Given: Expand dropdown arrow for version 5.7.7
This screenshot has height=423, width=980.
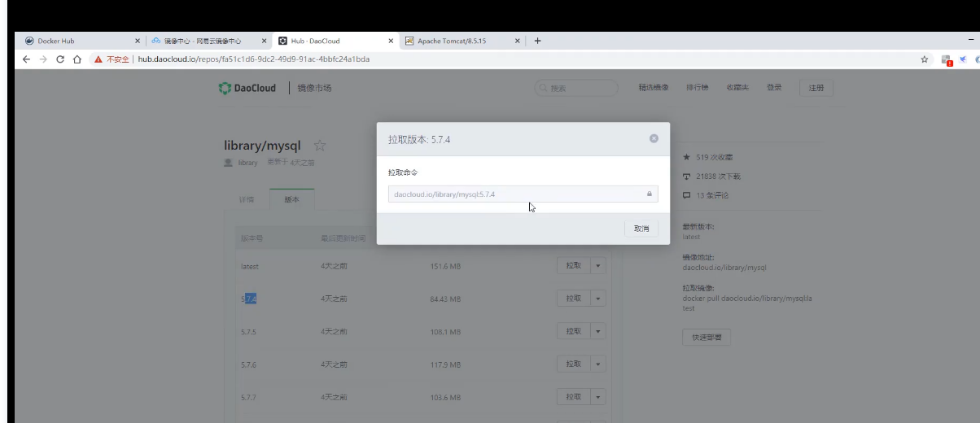Looking at the screenshot, I should 598,397.
